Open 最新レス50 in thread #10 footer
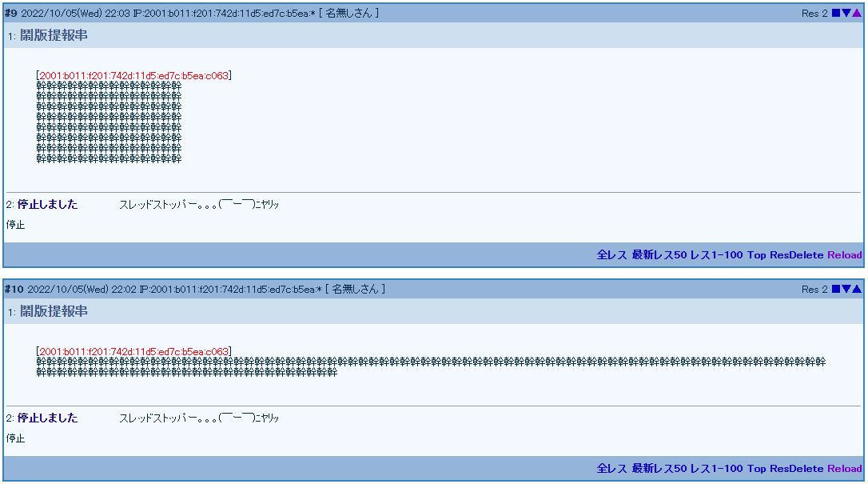The height and width of the screenshot is (484, 868). coord(659,469)
